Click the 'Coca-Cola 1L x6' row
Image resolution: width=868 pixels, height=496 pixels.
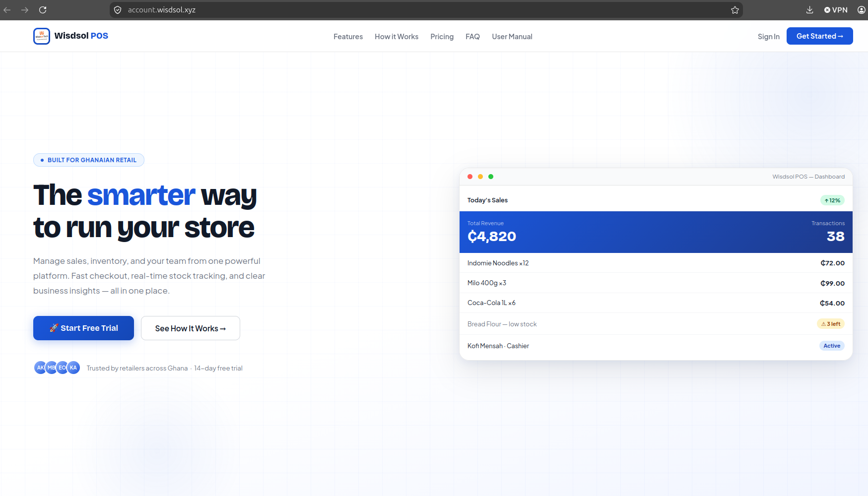click(x=656, y=303)
